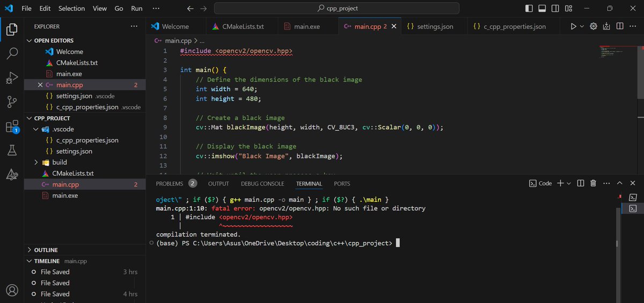
Task: Collapse the OPEN EDITORS section
Action: (85, 40)
